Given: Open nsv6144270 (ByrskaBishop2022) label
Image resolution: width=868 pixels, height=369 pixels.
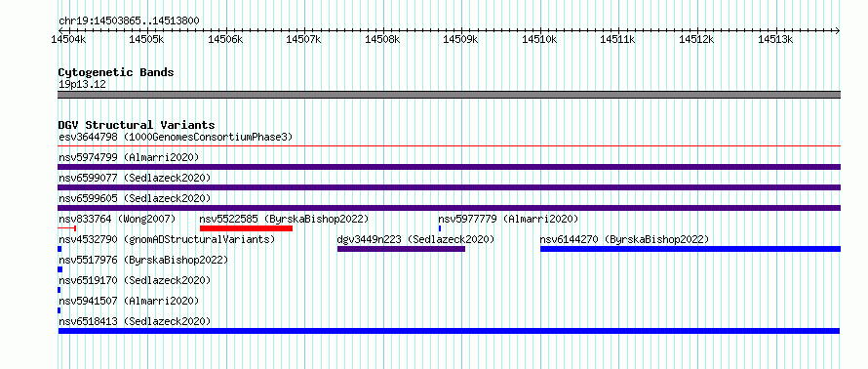Looking at the screenshot, I should pos(624,239).
